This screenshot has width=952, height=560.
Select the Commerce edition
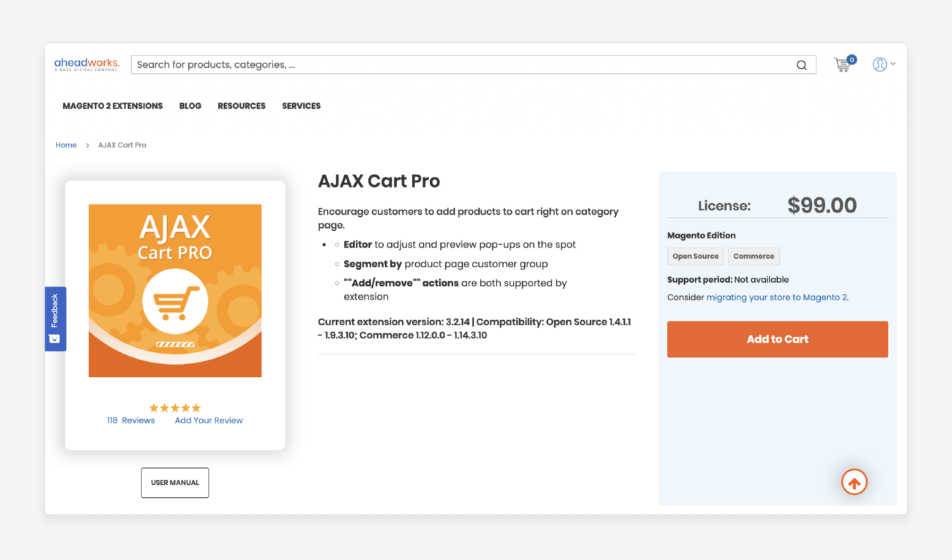(754, 256)
